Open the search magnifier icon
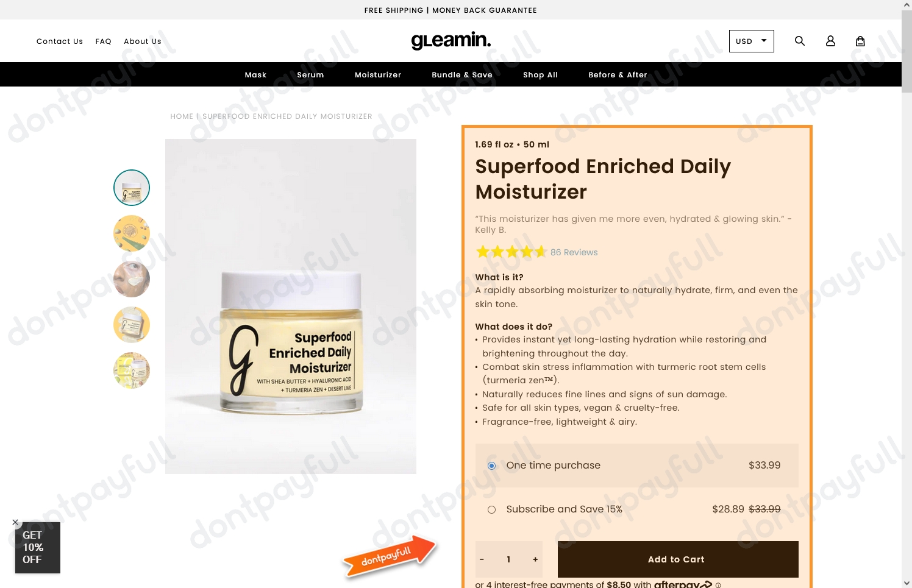 (800, 41)
